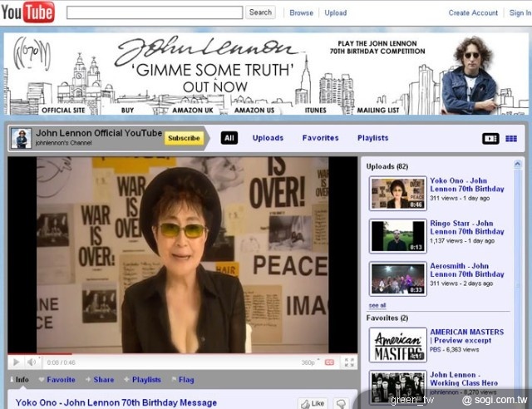Image resolution: width=532 pixels, height=409 pixels.
Task: Open ITUNES banner link
Action: 315,110
